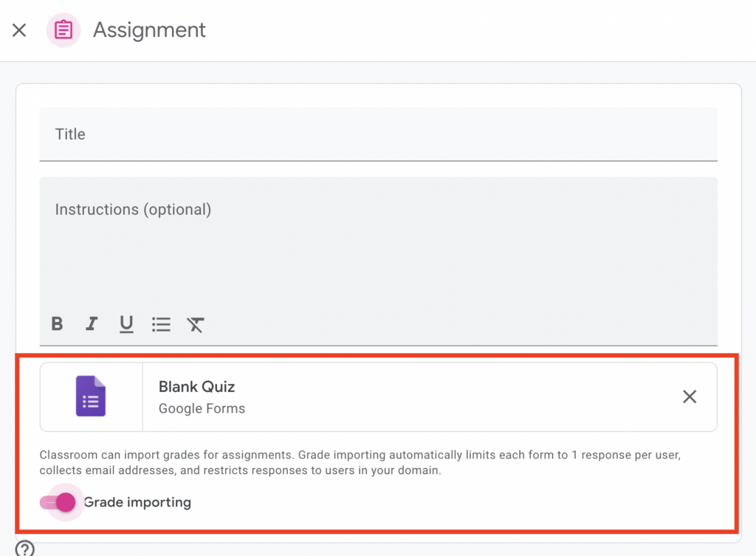
Task: Select the Blank Quiz attachment card
Action: pyautogui.click(x=378, y=397)
